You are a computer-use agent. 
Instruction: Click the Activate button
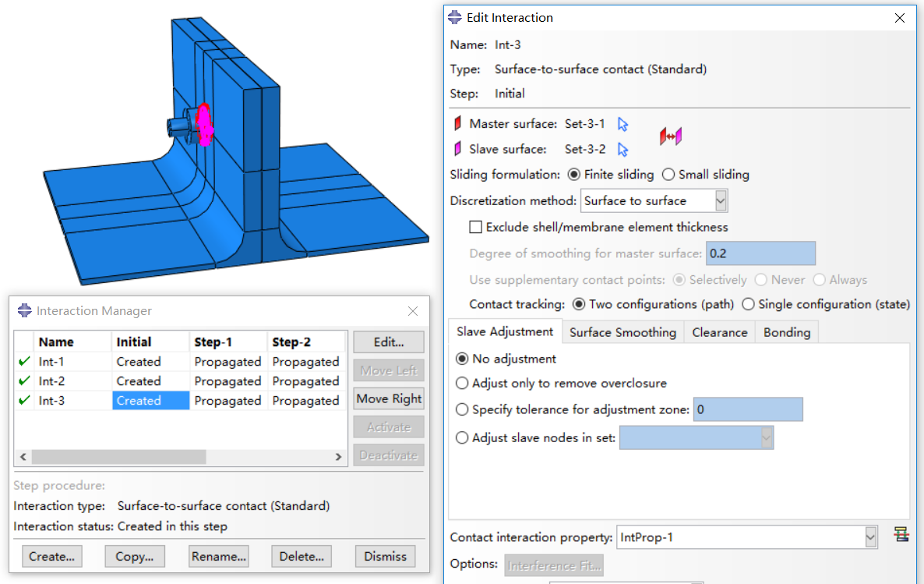tap(388, 427)
